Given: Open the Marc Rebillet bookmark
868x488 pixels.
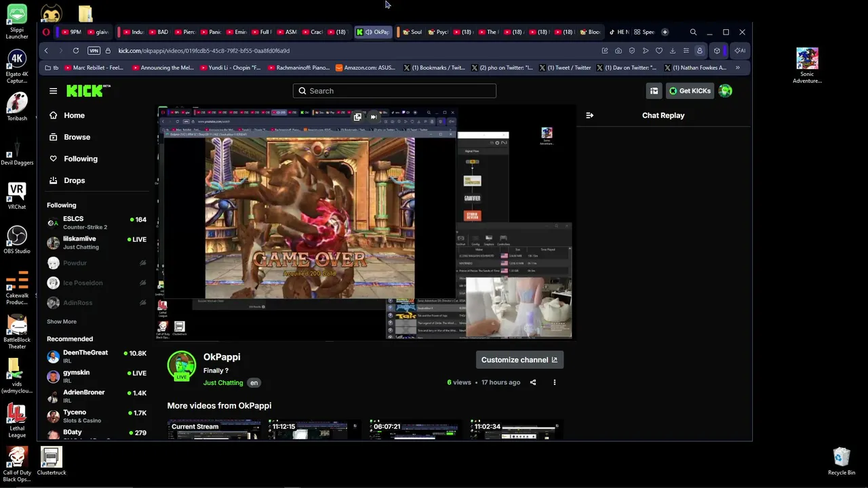Looking at the screenshot, I should tap(93, 68).
